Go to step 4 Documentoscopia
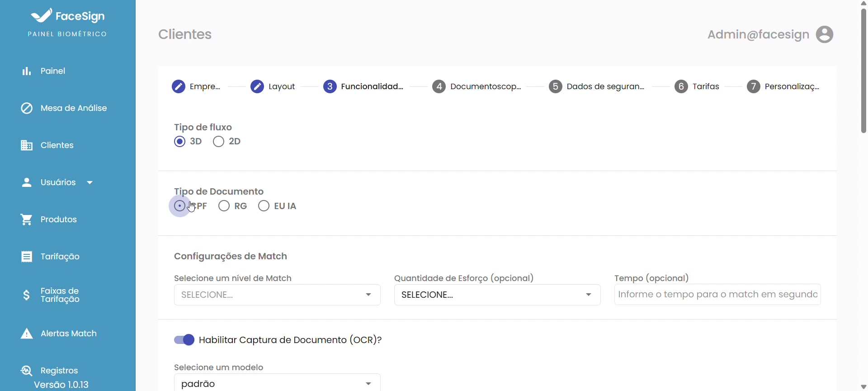The image size is (868, 391). pos(476,86)
